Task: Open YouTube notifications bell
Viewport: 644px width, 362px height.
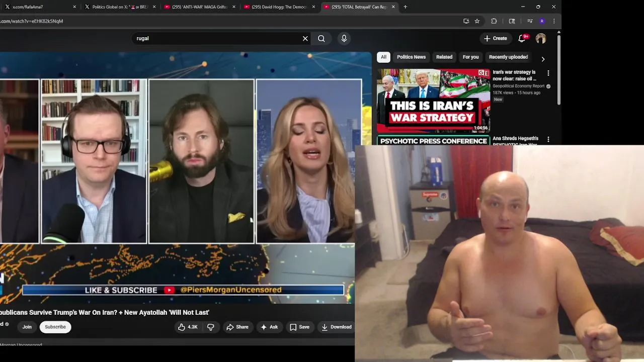Action: click(x=522, y=38)
